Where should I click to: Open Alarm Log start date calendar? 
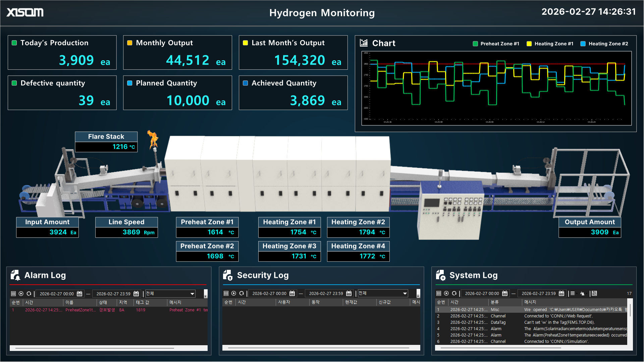(79, 294)
